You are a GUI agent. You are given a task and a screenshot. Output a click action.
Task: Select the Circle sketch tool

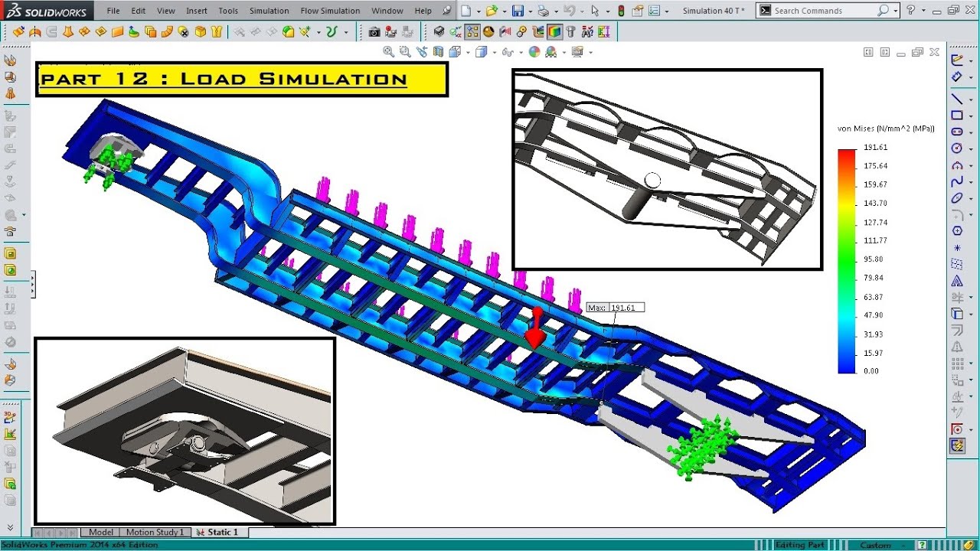pos(957,148)
